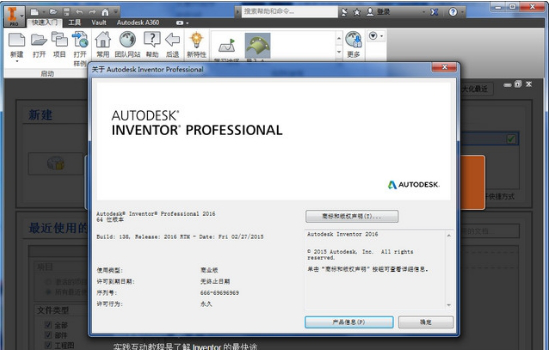Toggle the green checkmark box in right panel
This screenshot has height=364, width=549.
511,139
